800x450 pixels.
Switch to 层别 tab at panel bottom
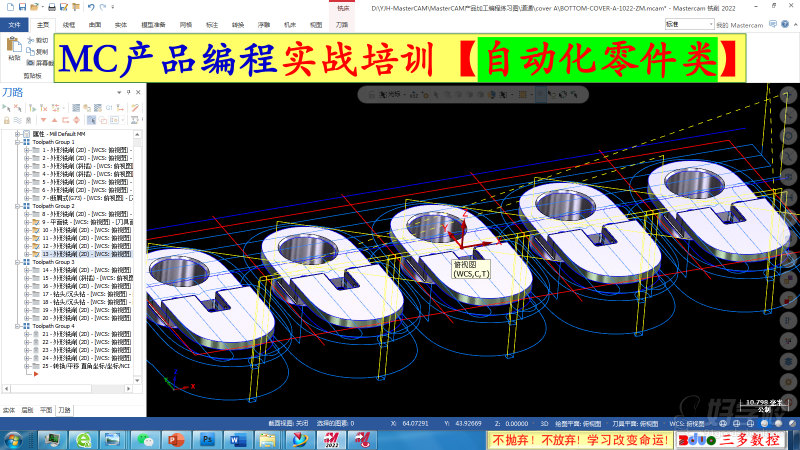coord(27,410)
